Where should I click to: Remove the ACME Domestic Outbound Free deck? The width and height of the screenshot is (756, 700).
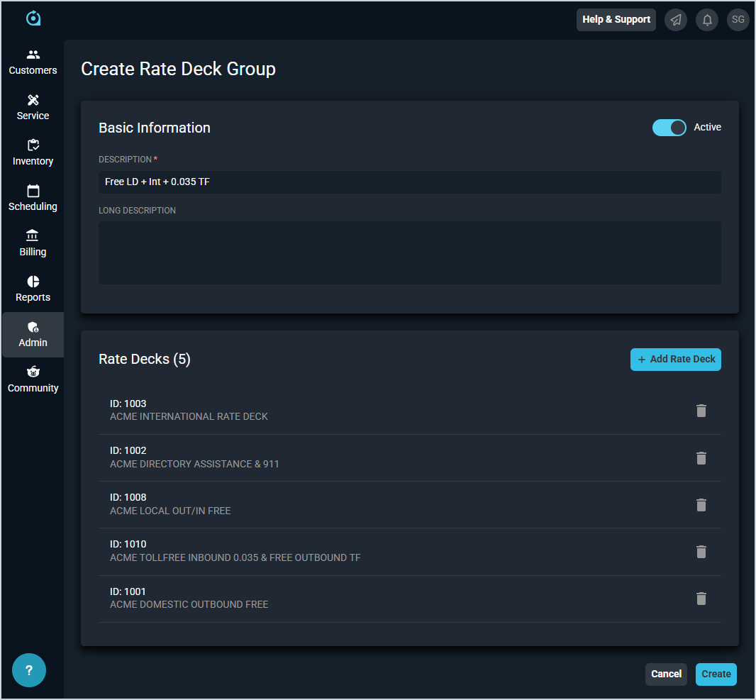tap(701, 599)
